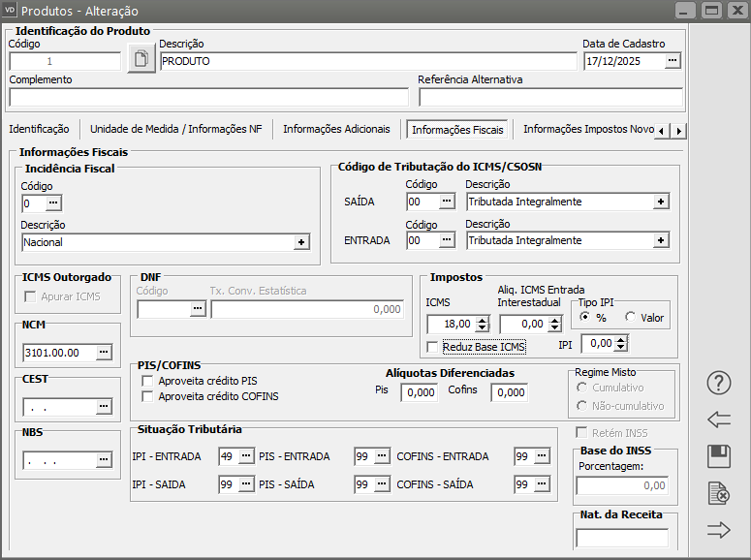Open the IPI - ENTRADA lookup button
The width and height of the screenshot is (751, 560).
245,456
